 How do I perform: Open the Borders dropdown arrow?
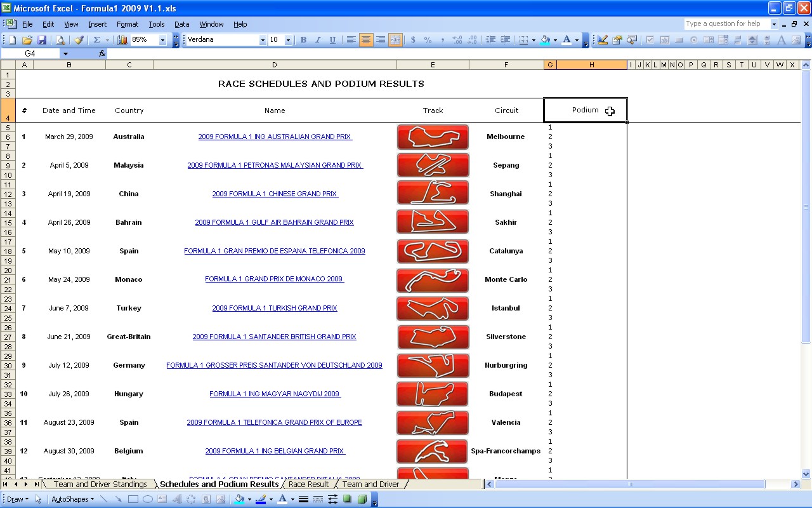533,39
